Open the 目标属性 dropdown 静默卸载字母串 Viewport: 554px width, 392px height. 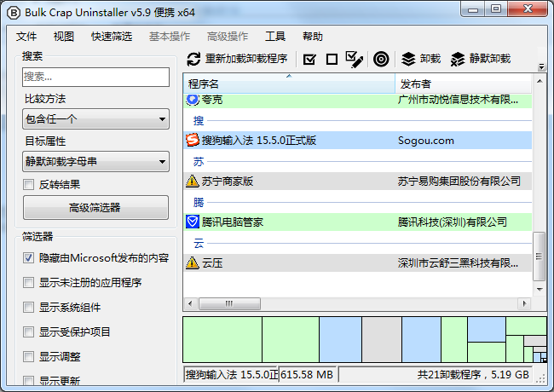click(x=95, y=162)
